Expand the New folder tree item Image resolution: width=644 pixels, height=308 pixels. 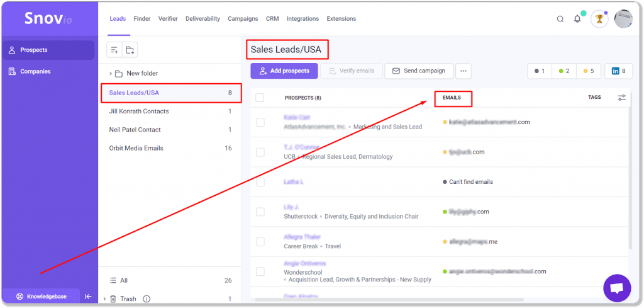111,74
